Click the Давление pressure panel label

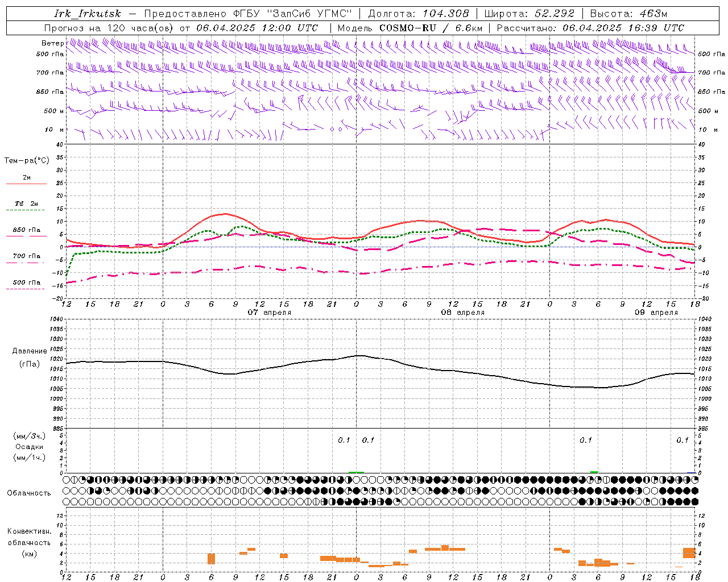click(30, 351)
